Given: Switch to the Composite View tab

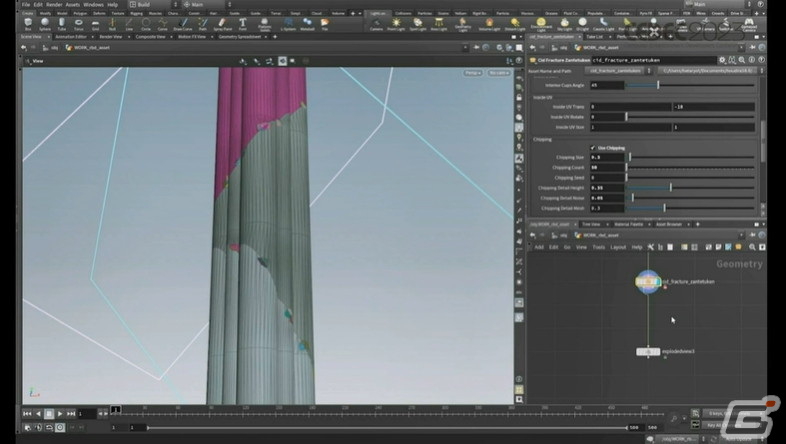Looking at the screenshot, I should click(x=150, y=37).
